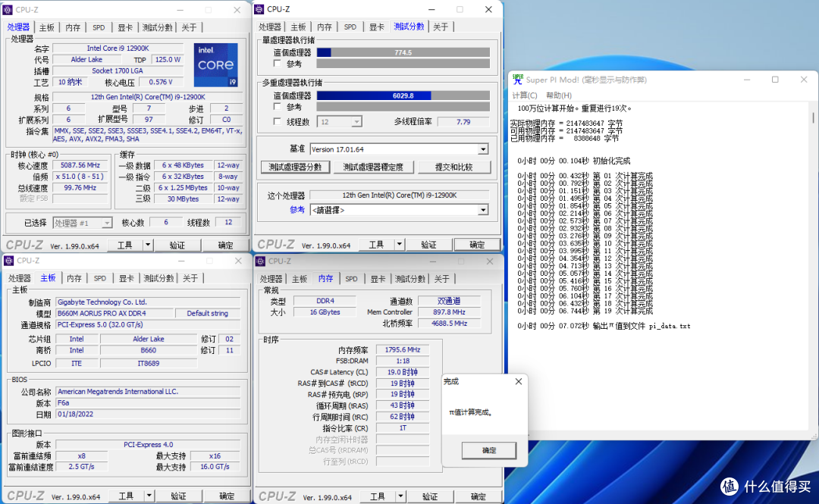
Task: Expand 工具 arrow in processor window
Action: [148, 245]
